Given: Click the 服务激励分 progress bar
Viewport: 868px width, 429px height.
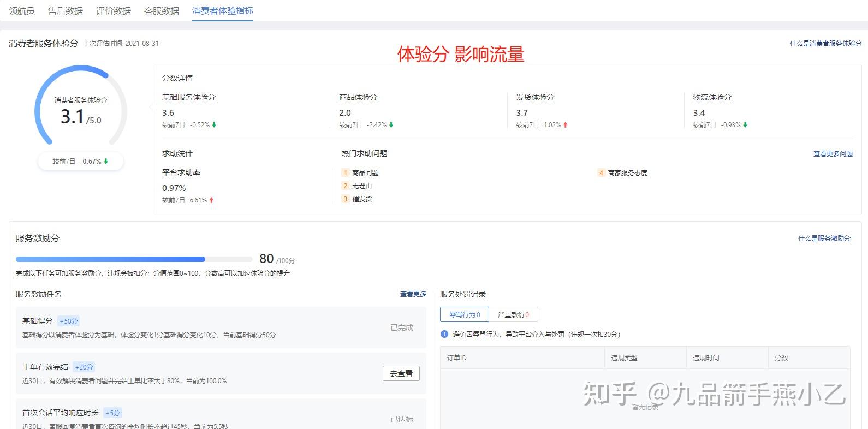Looking at the screenshot, I should point(134,259).
